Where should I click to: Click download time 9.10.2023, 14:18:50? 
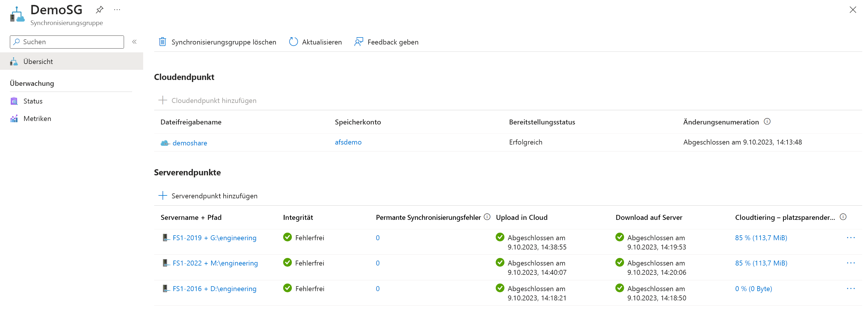657,298
